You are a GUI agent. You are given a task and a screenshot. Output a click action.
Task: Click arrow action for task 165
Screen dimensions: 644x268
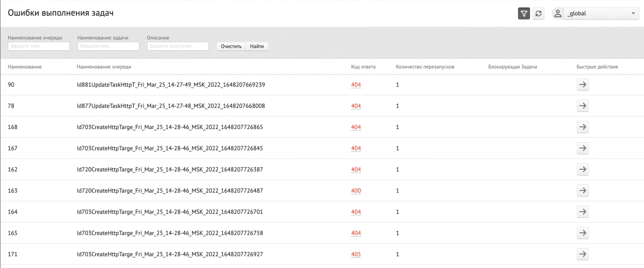[x=582, y=233]
